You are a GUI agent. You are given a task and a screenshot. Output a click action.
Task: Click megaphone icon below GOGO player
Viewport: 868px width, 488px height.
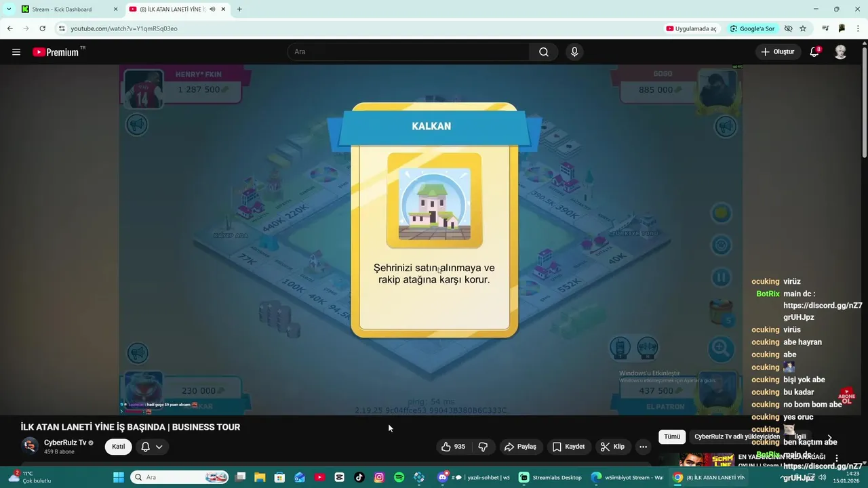coord(726,126)
